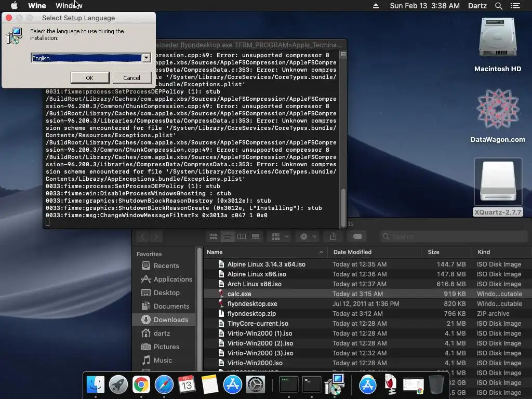Click the Finder Search field

click(x=454, y=236)
